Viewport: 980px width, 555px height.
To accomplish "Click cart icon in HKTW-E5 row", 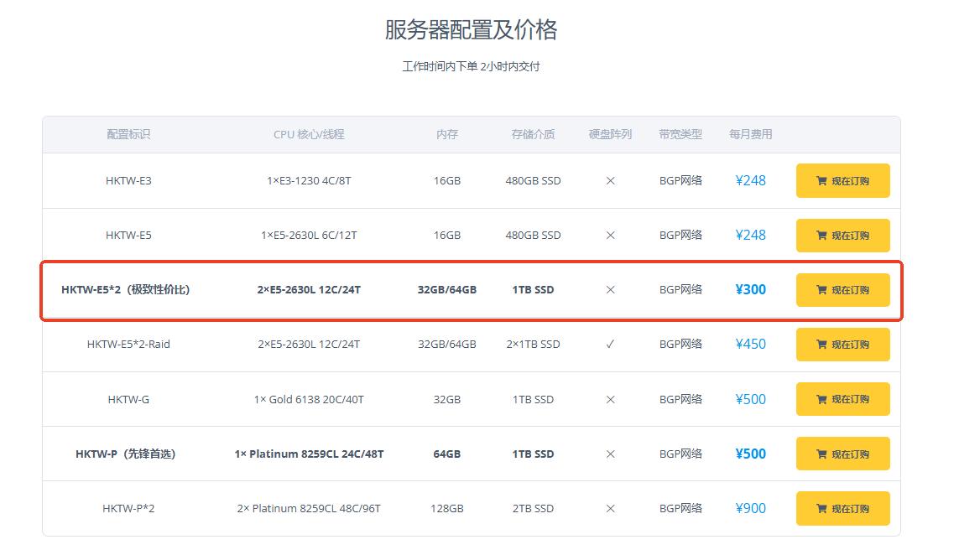I will (821, 236).
